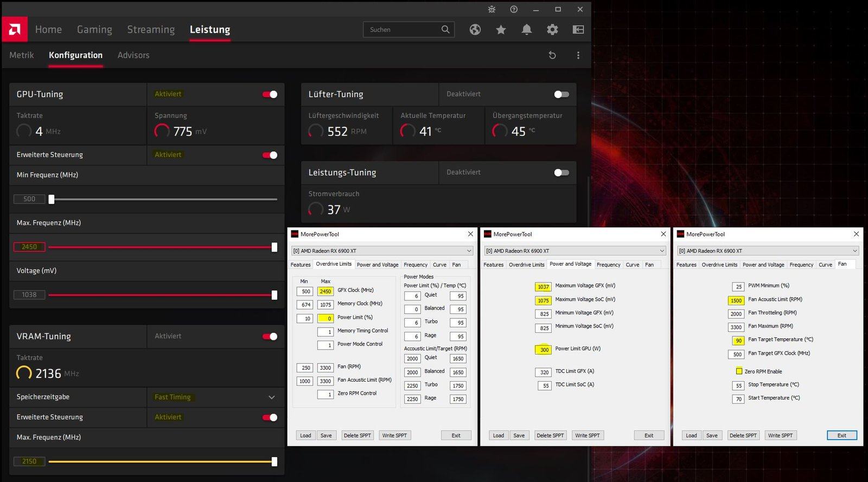Click the Power Limit GPU (W) field
868x482 pixels.
tap(544, 350)
